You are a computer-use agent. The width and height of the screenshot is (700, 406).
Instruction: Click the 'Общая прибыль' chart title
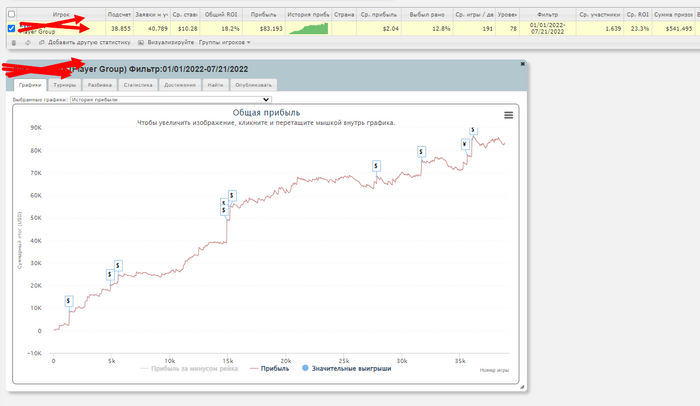(266, 113)
